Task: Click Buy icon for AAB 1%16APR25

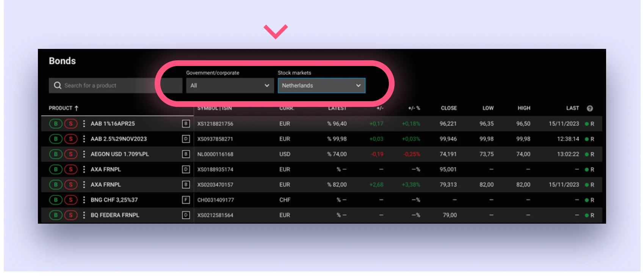Action: (x=56, y=124)
